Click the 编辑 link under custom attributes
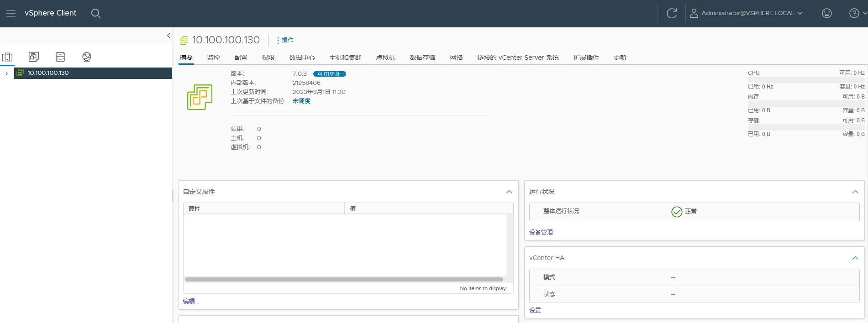Screen dimensions: 868x323 coord(190,301)
